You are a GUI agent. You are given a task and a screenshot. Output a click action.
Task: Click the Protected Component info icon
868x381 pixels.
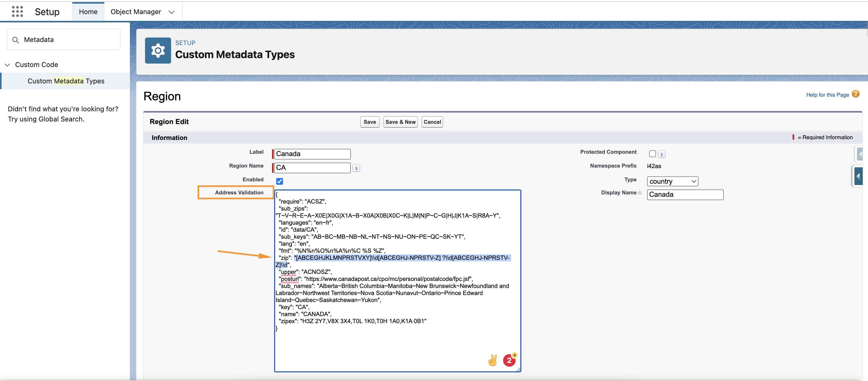[x=661, y=154]
